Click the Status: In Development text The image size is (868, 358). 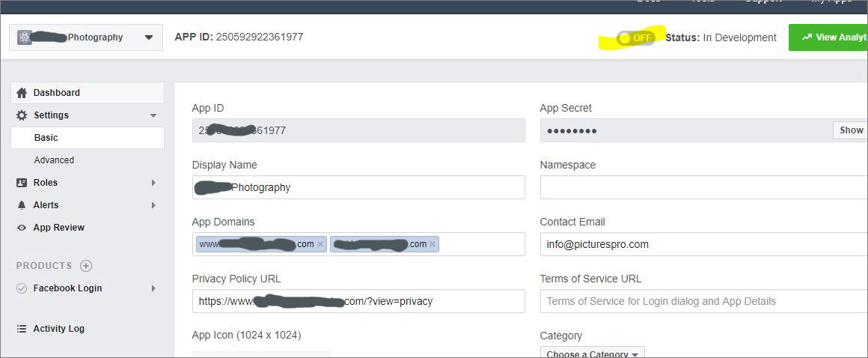click(x=721, y=37)
